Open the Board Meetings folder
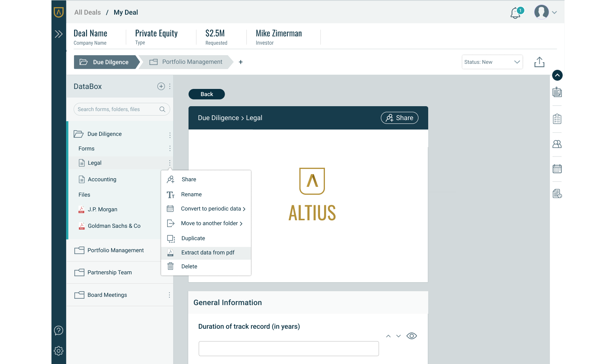The image size is (616, 364). pyautogui.click(x=107, y=295)
